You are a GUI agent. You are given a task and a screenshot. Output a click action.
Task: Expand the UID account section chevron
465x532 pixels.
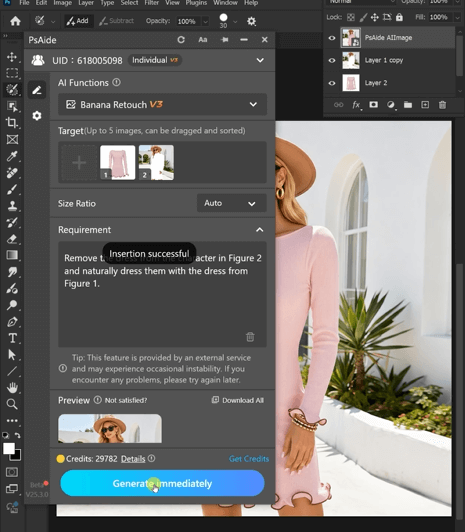click(x=260, y=60)
